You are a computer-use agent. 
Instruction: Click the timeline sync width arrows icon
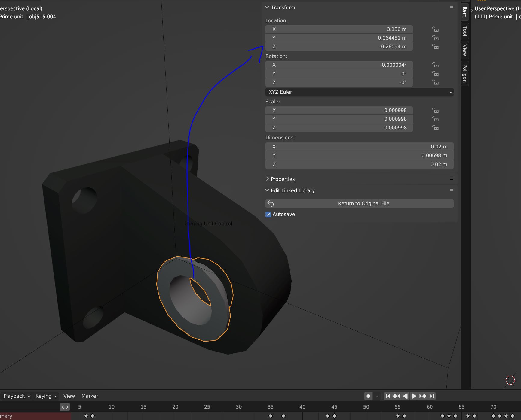pyautogui.click(x=65, y=407)
